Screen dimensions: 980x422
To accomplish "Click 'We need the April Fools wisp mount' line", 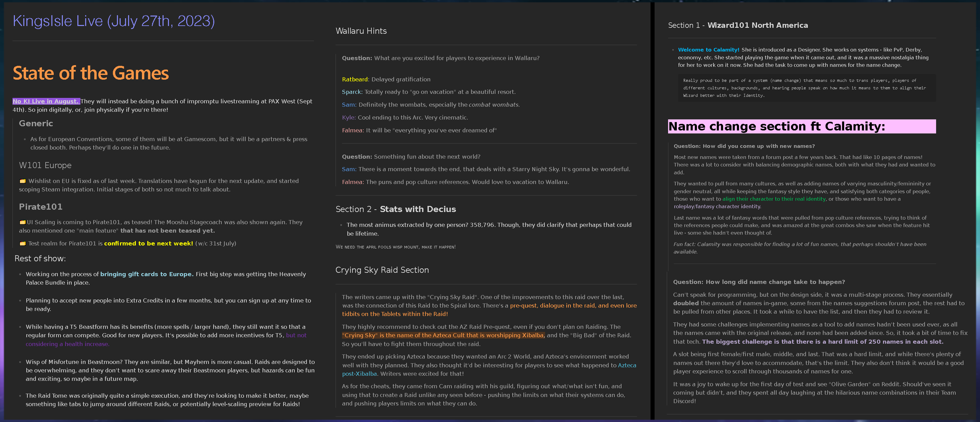I will click(395, 247).
